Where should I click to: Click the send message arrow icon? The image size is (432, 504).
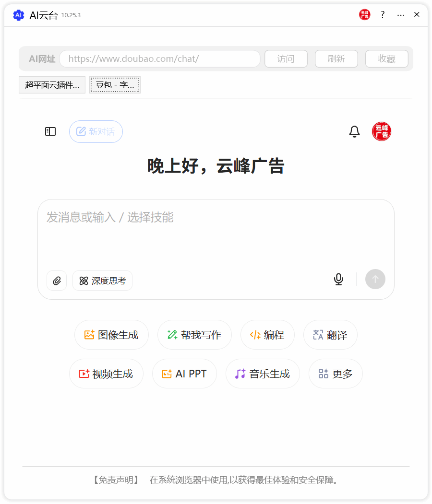[x=375, y=279]
